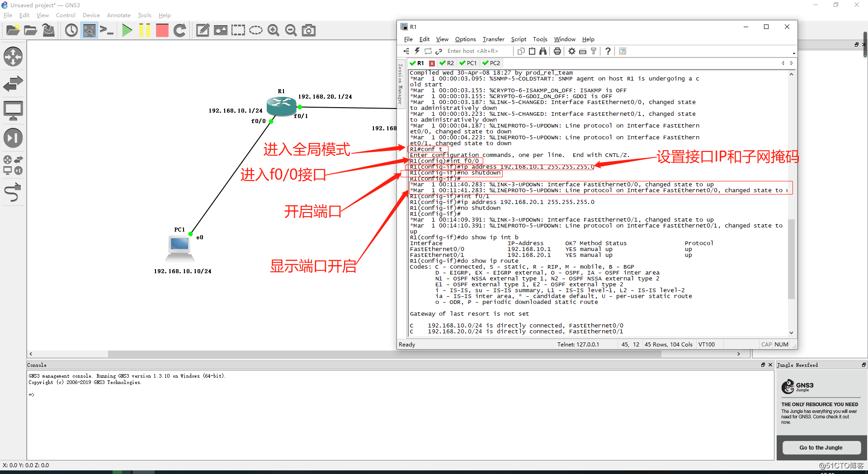Screen dimensions: 868x474
Task: Select the draw ellipse tool
Action: [256, 30]
